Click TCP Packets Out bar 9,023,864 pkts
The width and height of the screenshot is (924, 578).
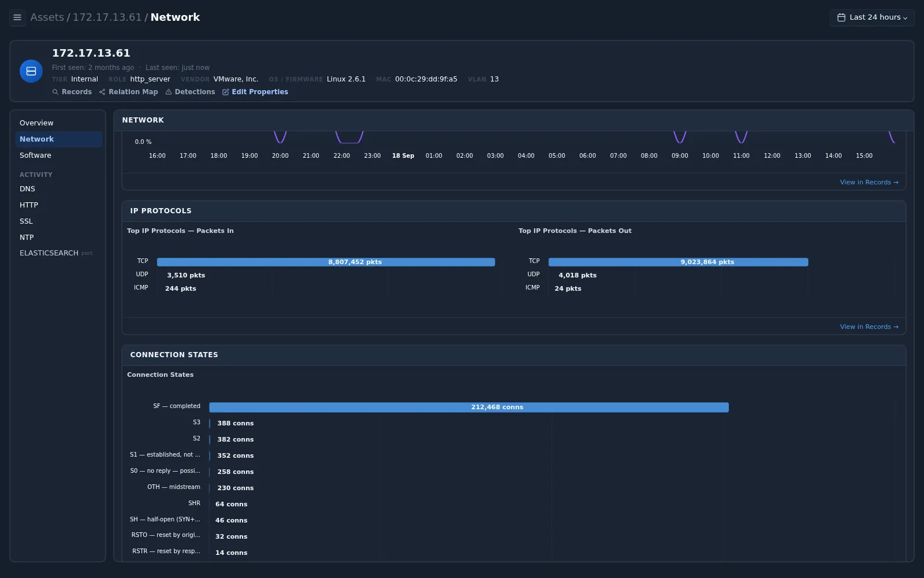click(x=678, y=262)
